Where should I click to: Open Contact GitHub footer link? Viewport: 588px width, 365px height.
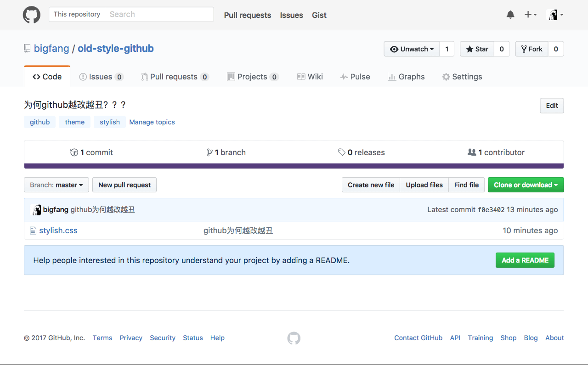pyautogui.click(x=418, y=338)
